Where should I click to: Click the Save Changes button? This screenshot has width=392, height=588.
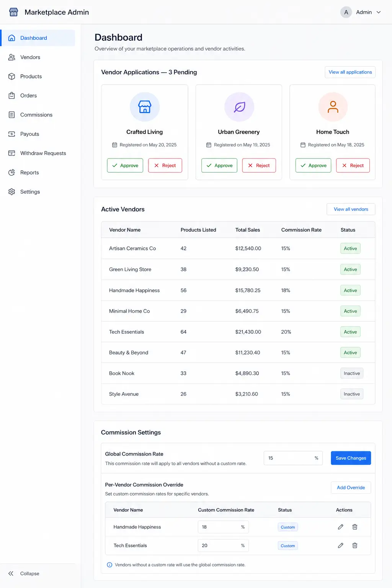click(x=351, y=458)
